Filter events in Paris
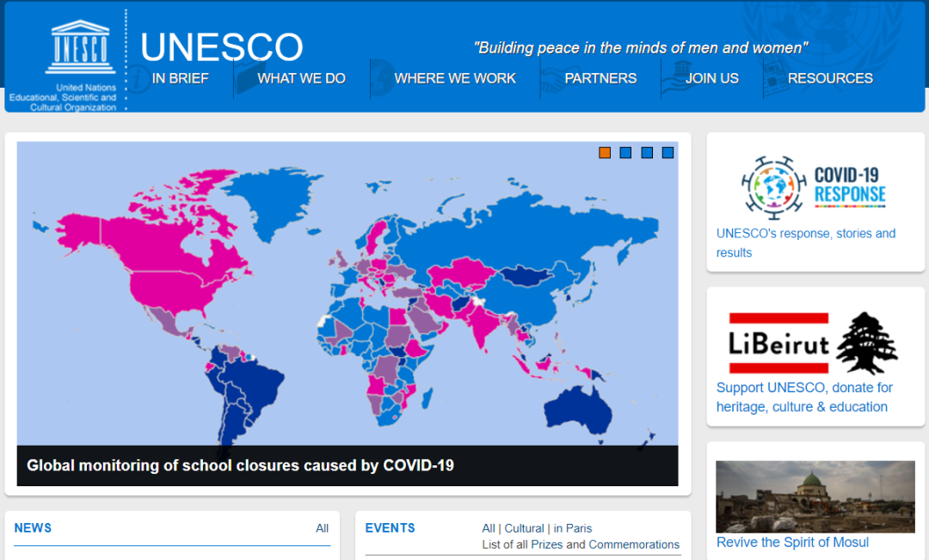 [x=572, y=528]
